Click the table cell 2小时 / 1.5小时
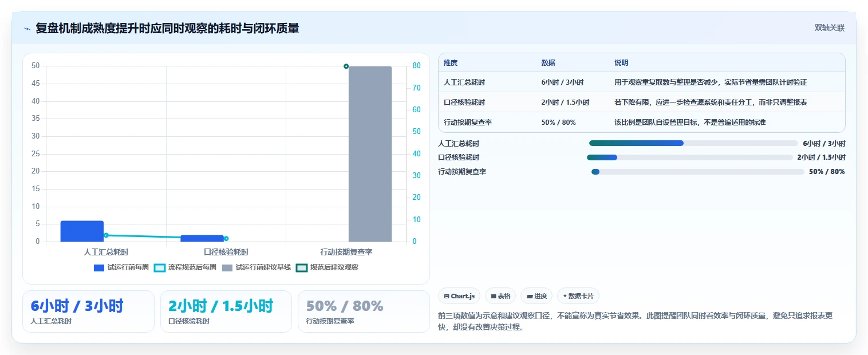 (565, 102)
